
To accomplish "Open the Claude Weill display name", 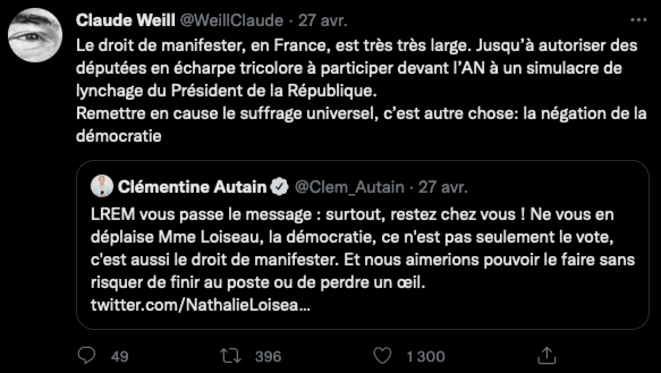I will coord(126,21).
